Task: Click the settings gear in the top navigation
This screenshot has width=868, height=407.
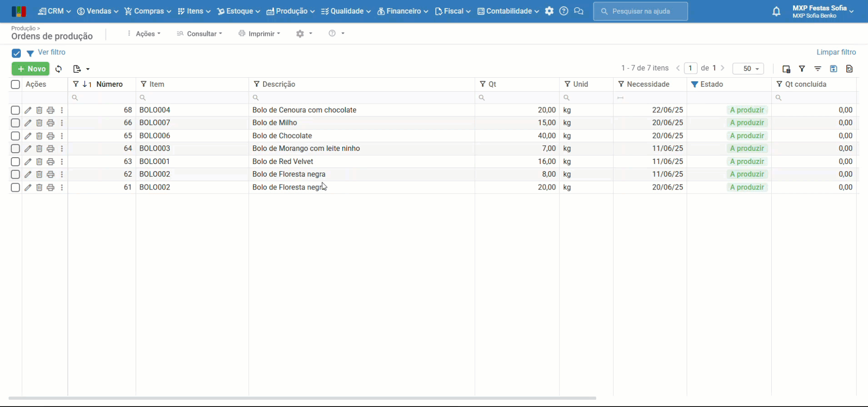Action: [549, 11]
